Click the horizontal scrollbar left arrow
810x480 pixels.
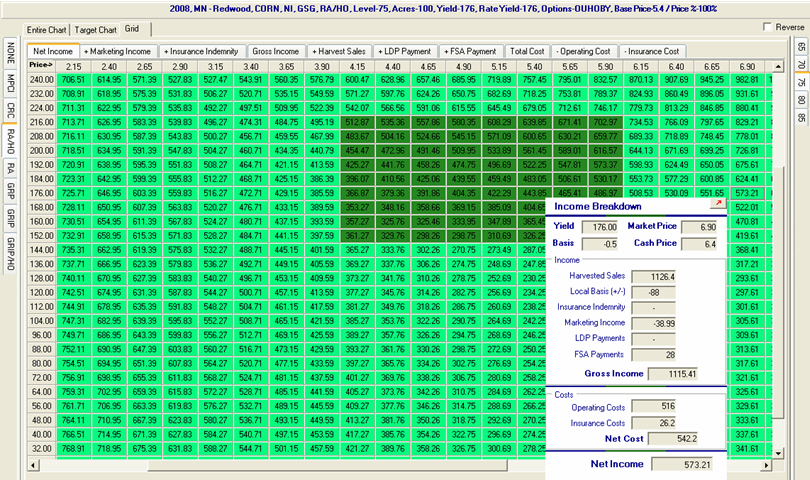tap(34, 465)
